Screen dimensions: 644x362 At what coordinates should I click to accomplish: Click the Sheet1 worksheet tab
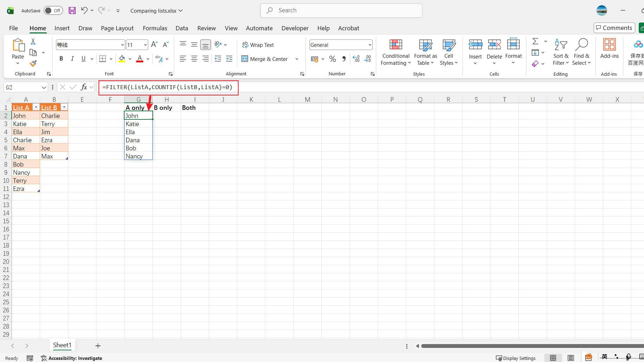[62, 345]
